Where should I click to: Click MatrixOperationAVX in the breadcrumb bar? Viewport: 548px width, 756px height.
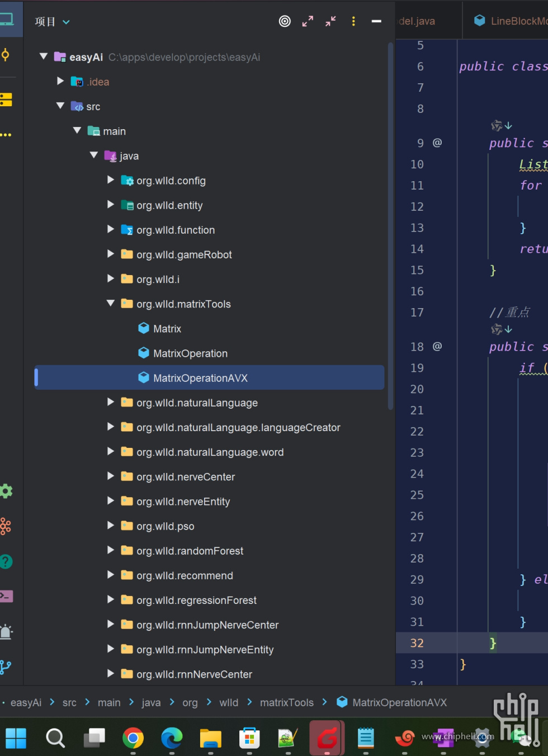click(399, 702)
